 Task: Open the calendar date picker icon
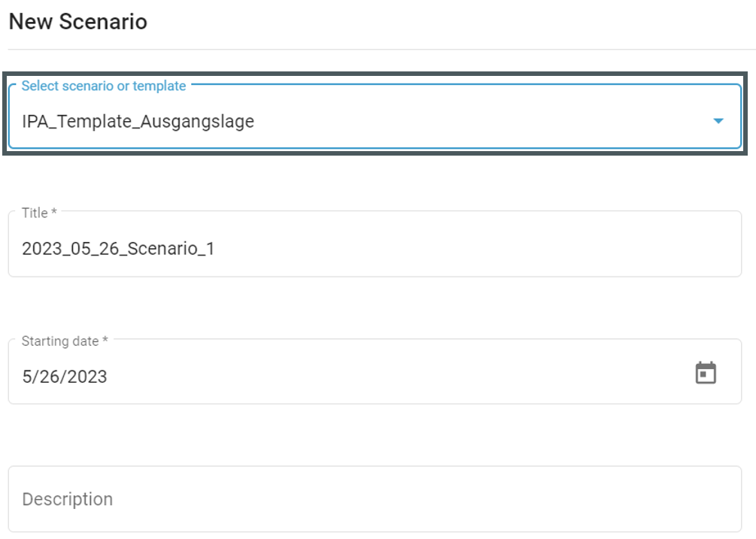click(706, 374)
